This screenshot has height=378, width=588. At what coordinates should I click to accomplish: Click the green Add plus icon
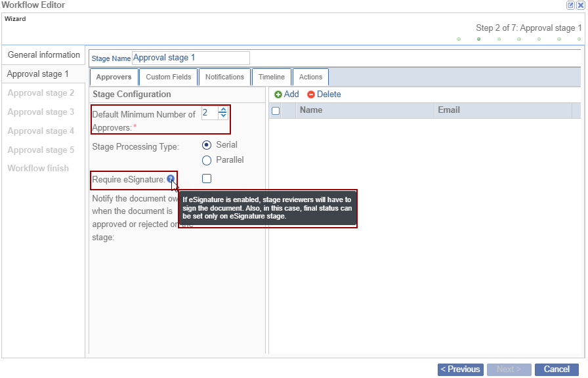tap(278, 94)
